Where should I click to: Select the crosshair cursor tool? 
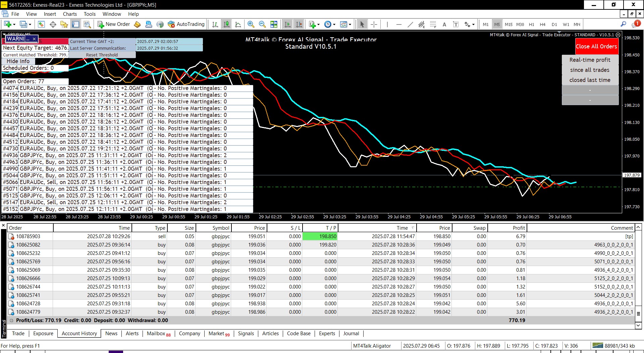point(374,24)
